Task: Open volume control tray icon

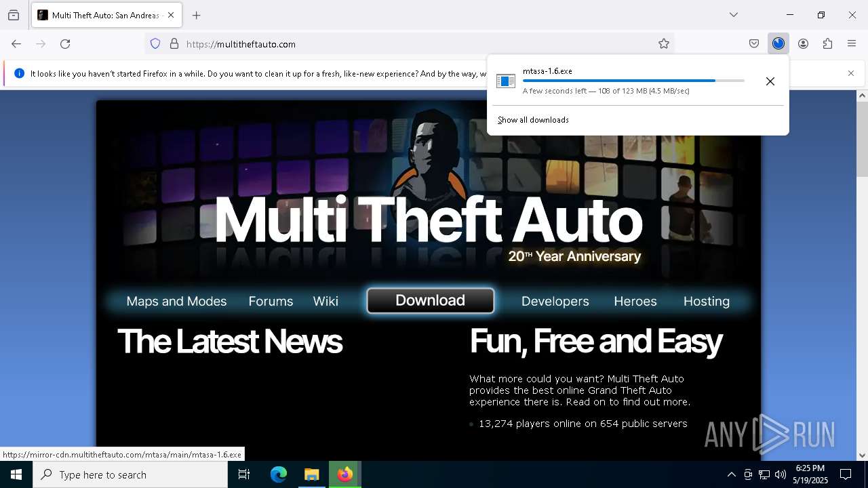Action: point(781,474)
